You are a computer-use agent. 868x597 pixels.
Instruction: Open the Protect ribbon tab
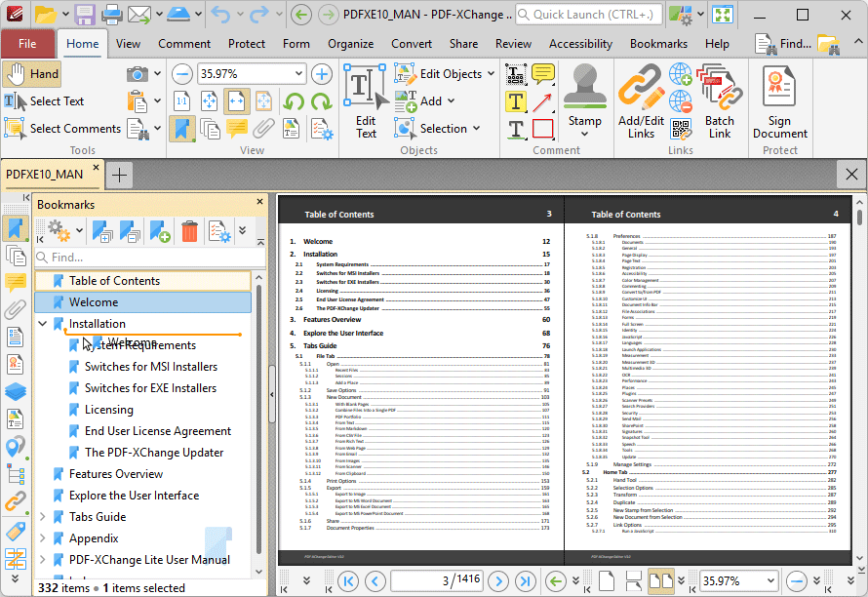click(x=247, y=44)
